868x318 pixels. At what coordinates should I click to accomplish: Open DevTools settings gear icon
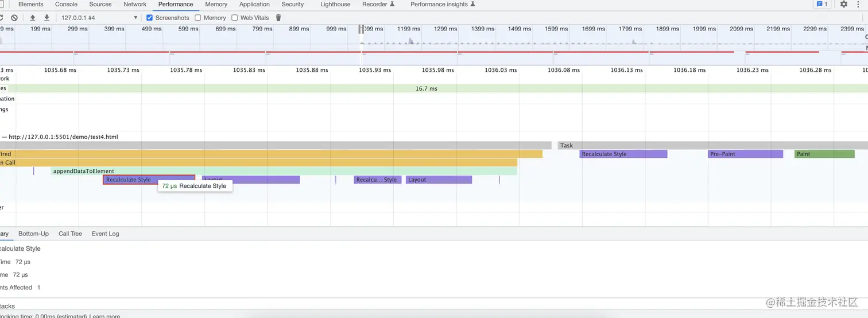pos(843,4)
